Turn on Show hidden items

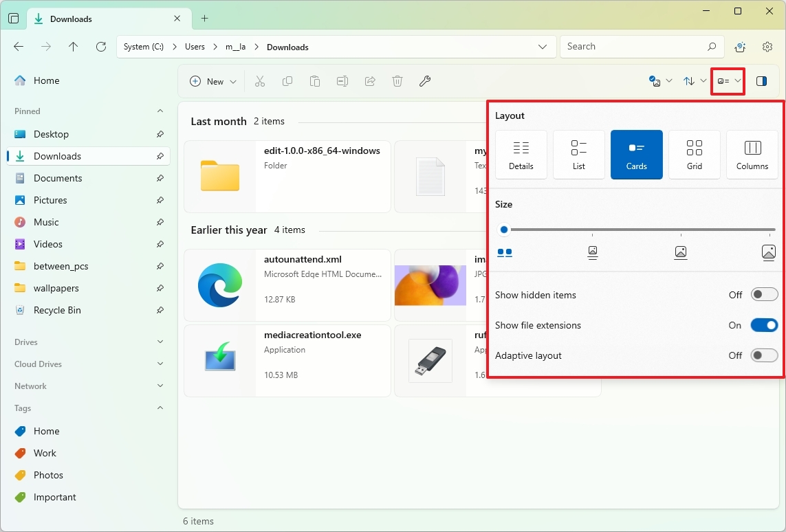point(764,294)
